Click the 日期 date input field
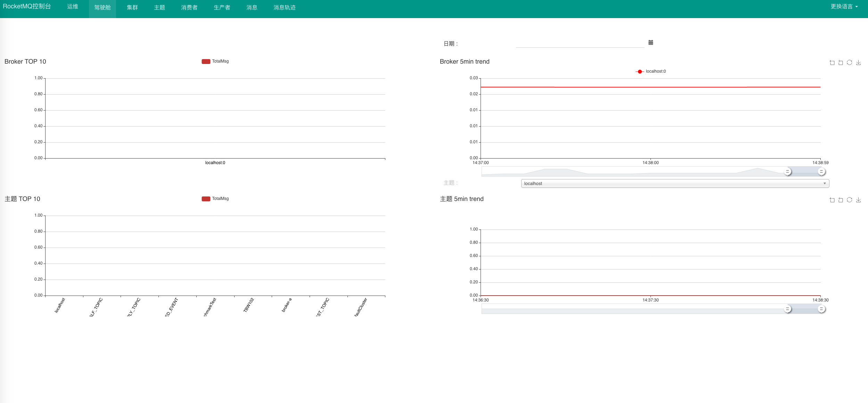 coord(580,43)
